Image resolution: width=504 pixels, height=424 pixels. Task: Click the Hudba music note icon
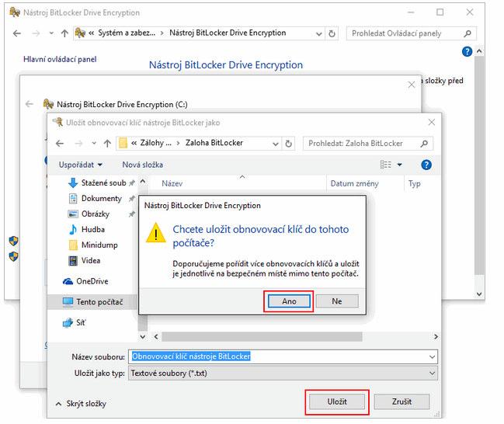click(73, 229)
